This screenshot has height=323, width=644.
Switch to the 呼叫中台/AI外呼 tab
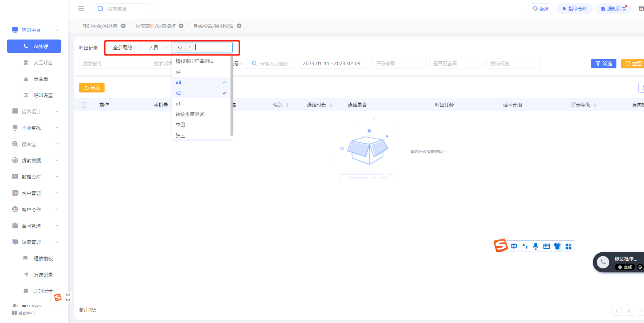pyautogui.click(x=100, y=26)
